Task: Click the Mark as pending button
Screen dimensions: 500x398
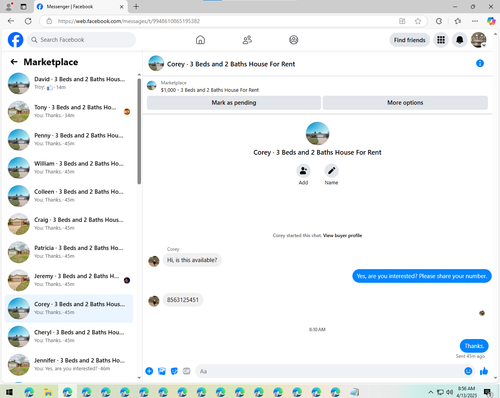Action: click(x=234, y=103)
